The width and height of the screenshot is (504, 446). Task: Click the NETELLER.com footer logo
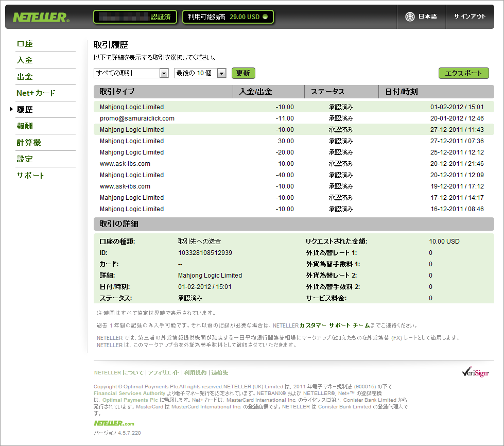pyautogui.click(x=114, y=423)
